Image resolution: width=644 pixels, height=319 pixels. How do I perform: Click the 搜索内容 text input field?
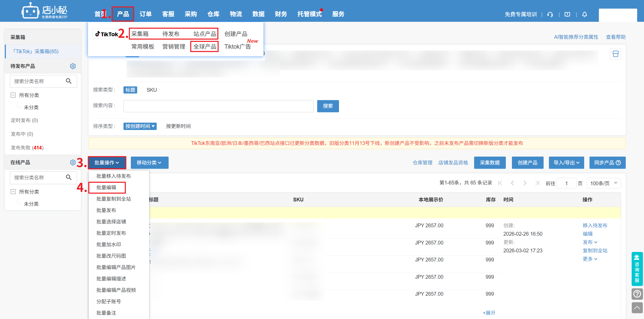(x=218, y=106)
